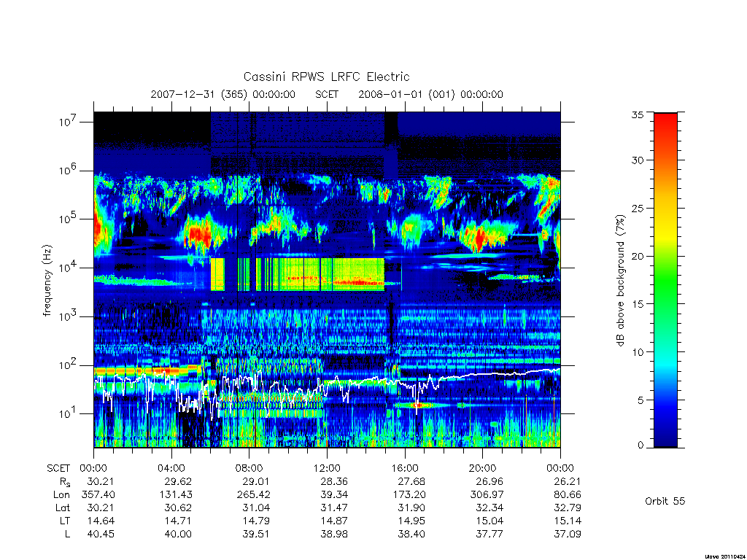Click the yellow-green block near 10^4 Hz
This screenshot has height=560, width=747.
(x=298, y=274)
